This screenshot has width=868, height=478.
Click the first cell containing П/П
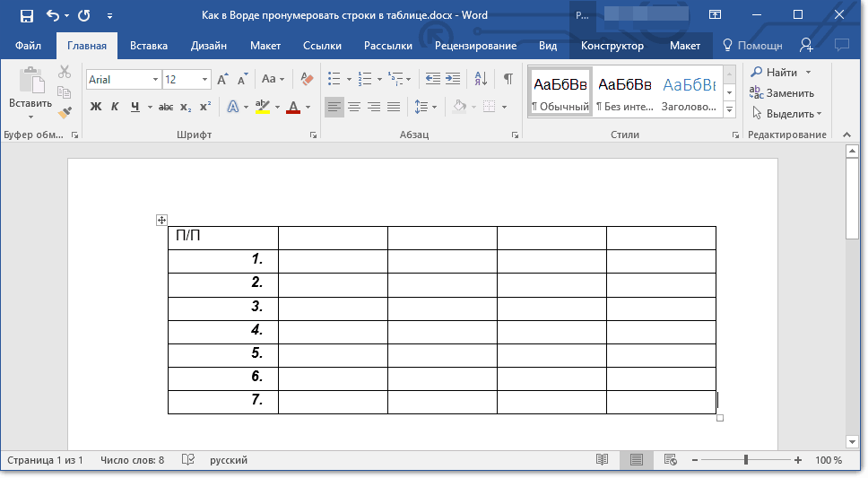[x=222, y=238]
